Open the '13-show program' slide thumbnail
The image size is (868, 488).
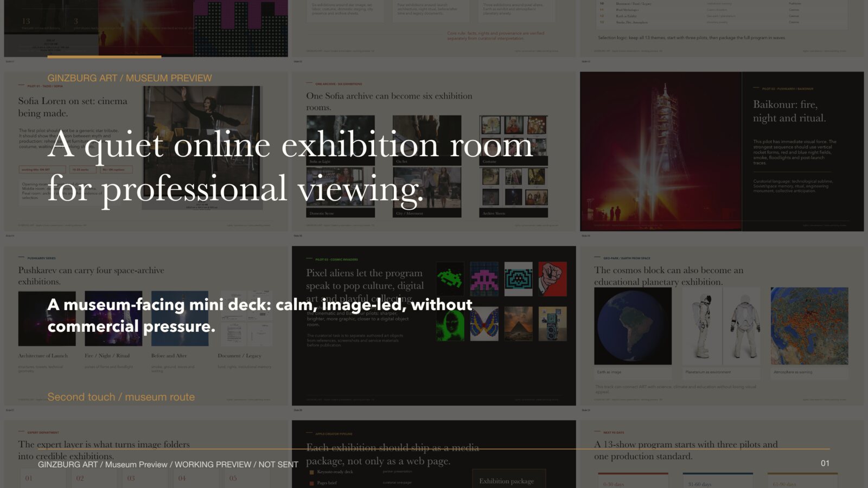(722, 454)
